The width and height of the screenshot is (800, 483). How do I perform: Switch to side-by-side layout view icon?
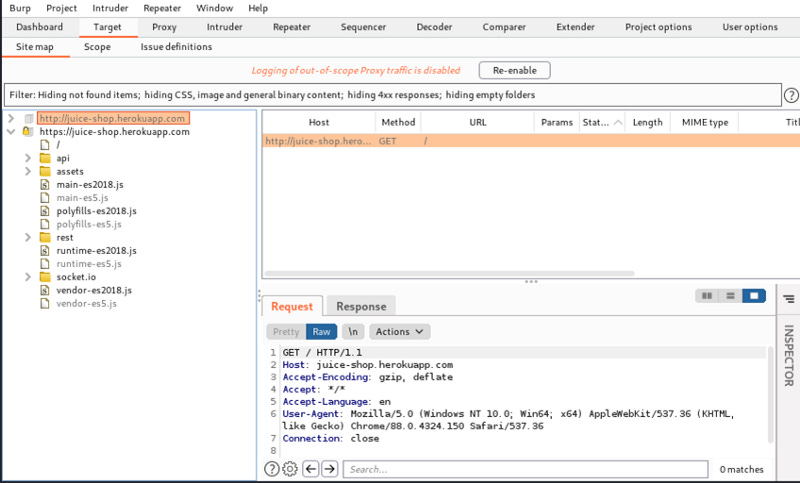coord(707,296)
